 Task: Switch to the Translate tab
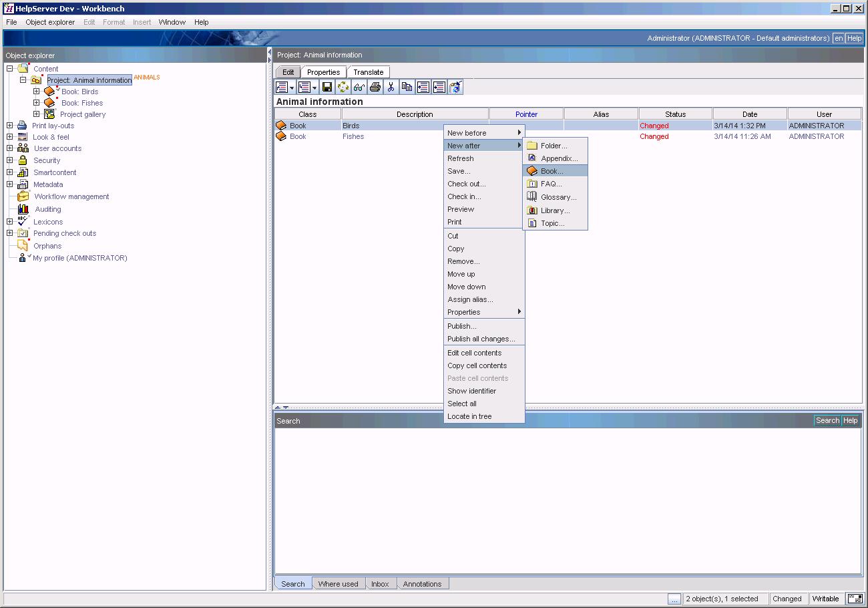pos(368,71)
